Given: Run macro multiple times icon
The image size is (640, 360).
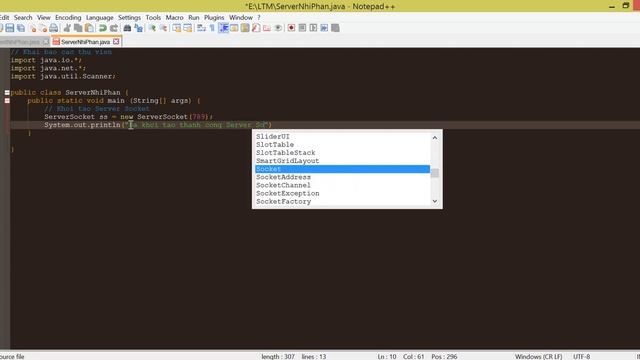Looking at the screenshot, I should [324, 28].
